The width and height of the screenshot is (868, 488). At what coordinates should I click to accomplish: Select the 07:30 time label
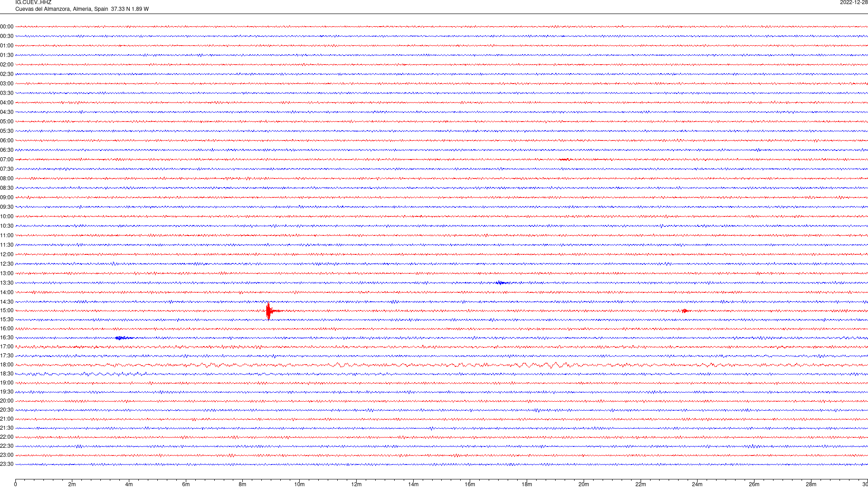tap(7, 169)
